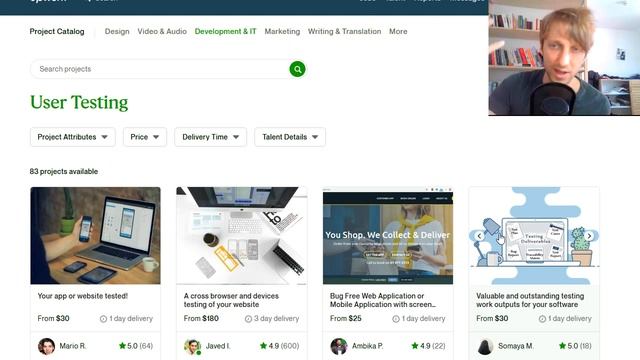
Task: Open Somaya M. profile name
Action: 516,346
